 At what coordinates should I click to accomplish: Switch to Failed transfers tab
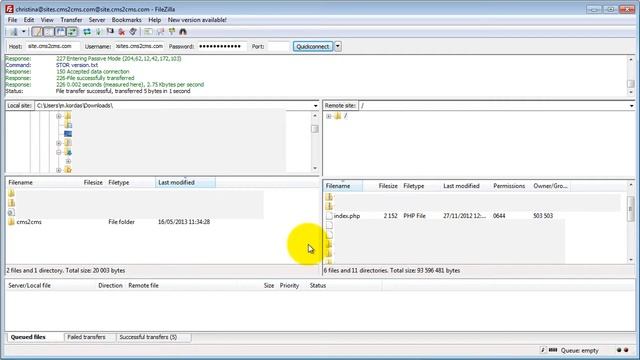click(x=86, y=337)
